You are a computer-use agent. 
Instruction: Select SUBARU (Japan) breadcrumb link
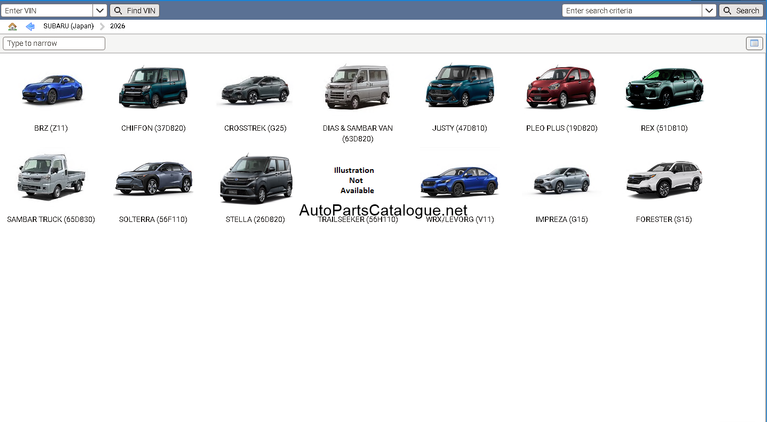(x=68, y=26)
